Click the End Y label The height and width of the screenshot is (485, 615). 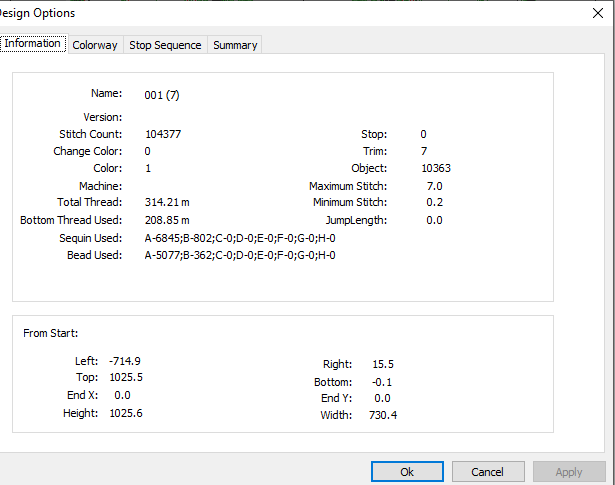coord(337,398)
